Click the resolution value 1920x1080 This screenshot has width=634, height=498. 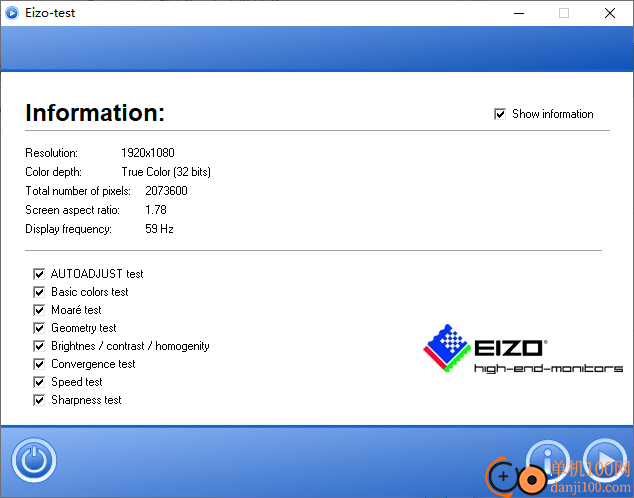tap(148, 153)
